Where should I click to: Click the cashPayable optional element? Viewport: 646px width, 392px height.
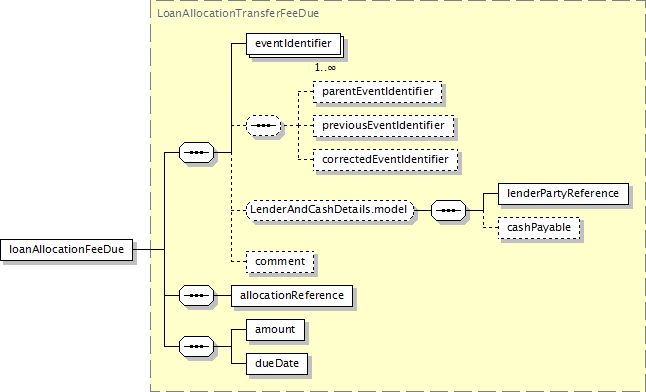pos(539,228)
